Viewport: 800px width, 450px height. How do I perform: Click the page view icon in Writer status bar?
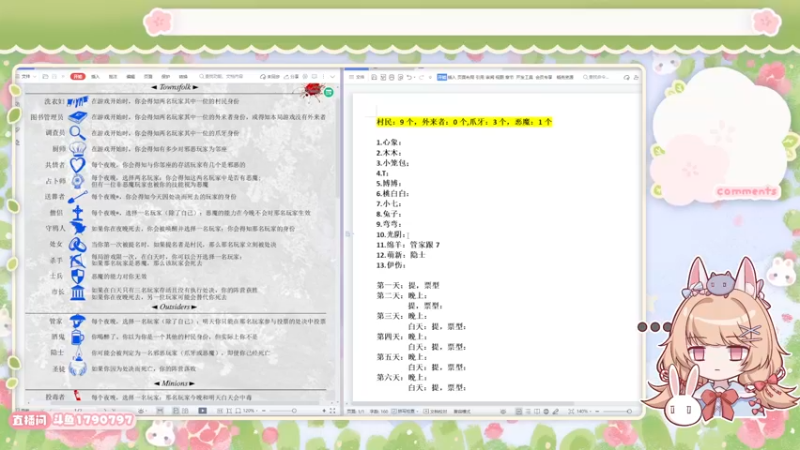pos(518,411)
